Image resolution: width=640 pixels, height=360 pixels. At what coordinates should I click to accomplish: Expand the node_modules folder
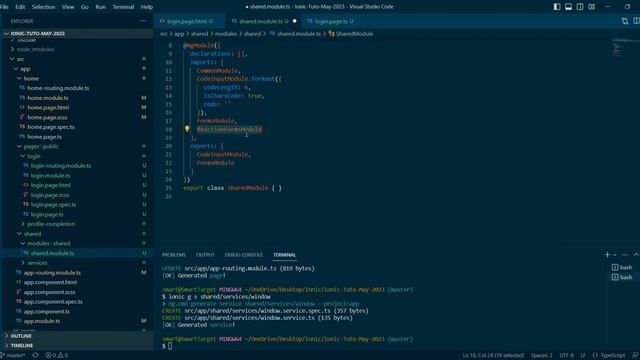77,49
